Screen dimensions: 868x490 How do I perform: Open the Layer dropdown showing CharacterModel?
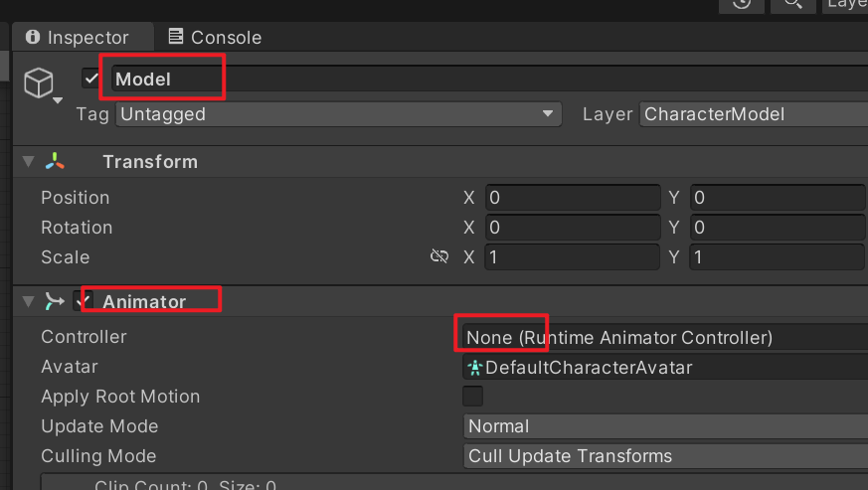pos(753,114)
